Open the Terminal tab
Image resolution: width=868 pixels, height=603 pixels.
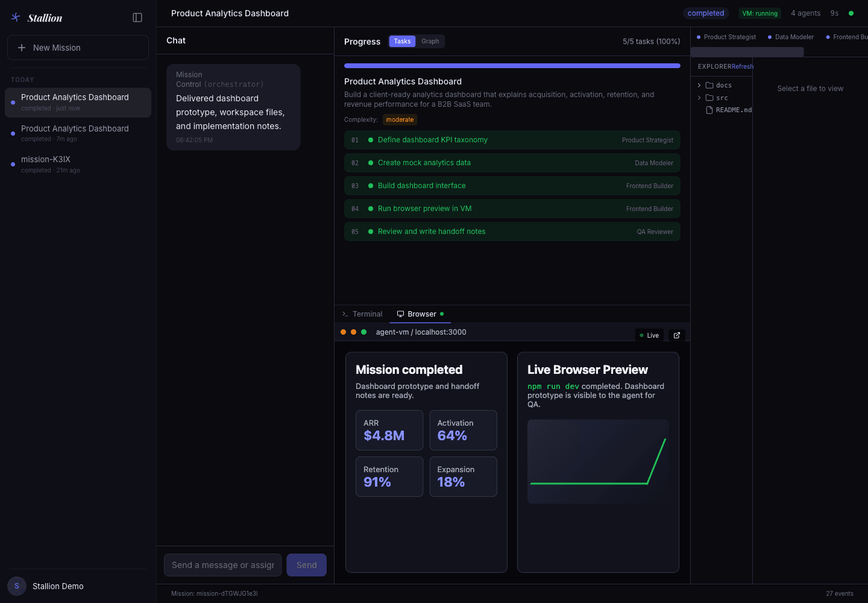[362, 314]
